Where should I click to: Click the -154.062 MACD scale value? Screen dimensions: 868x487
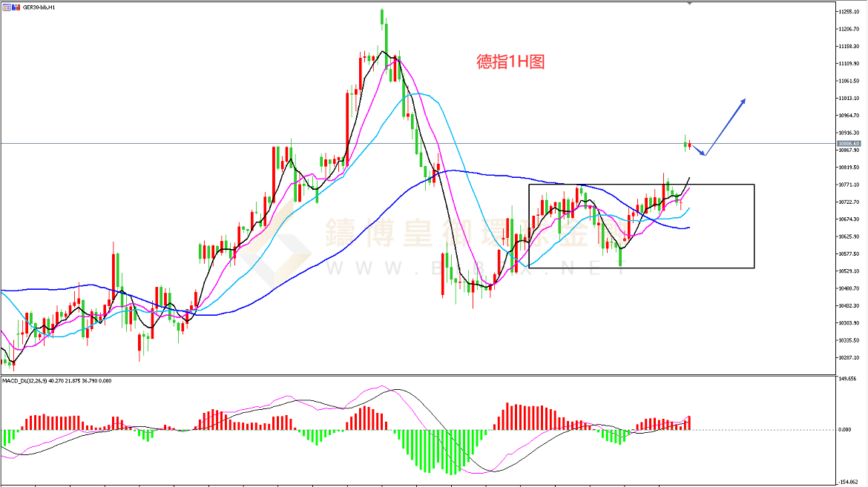pyautogui.click(x=847, y=481)
